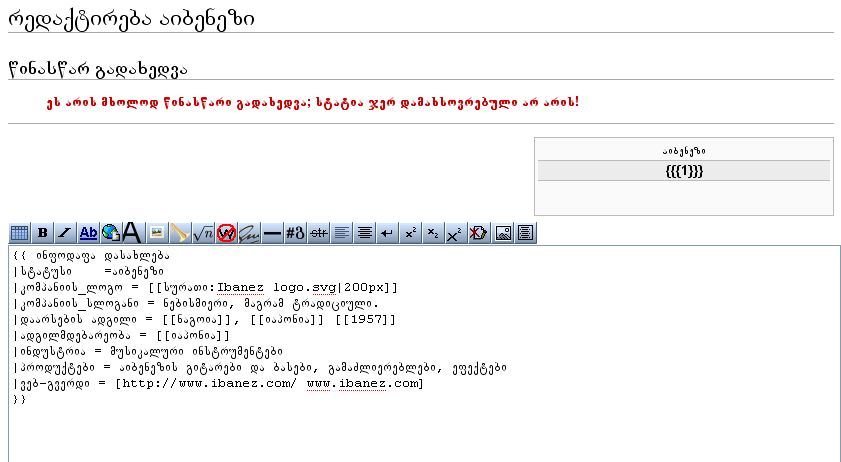841x462 pixels.
Task: Click the red-crossed comment icon
Action: point(478,233)
